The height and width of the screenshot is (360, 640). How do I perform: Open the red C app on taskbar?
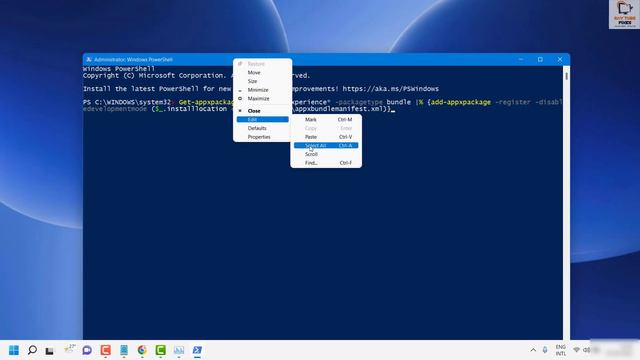pos(105,350)
